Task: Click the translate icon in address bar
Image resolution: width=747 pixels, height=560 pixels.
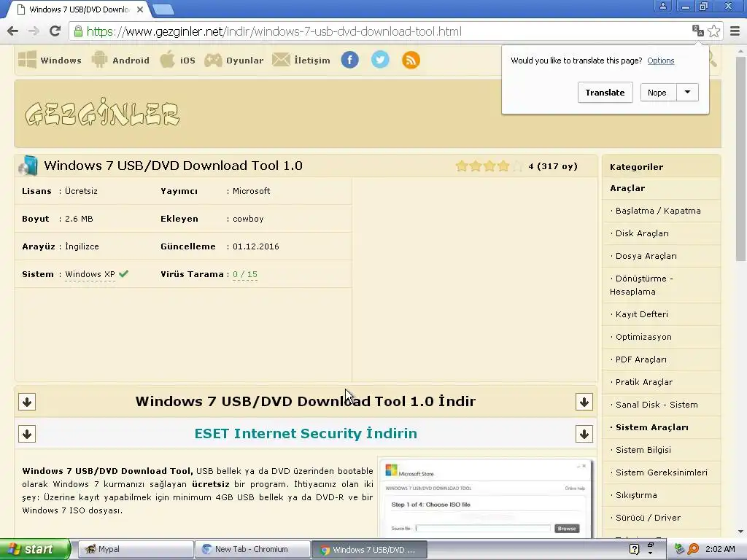Action: click(698, 31)
